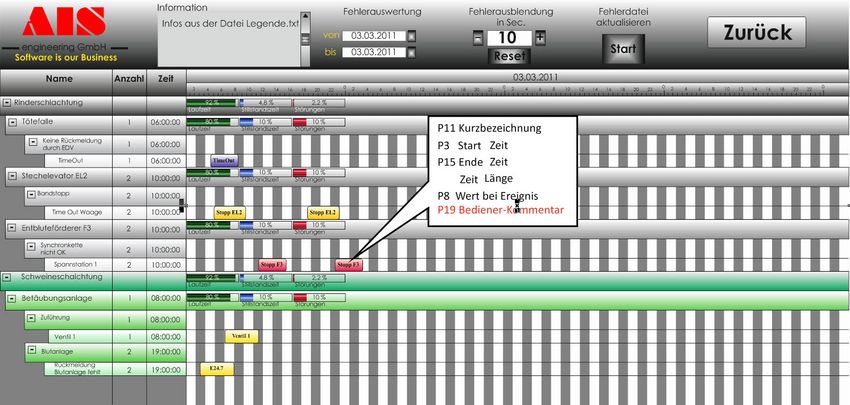Image resolution: width=850 pixels, height=405 pixels.
Task: Increase Fehlerausblendung seconds with plus
Action: [x=540, y=38]
